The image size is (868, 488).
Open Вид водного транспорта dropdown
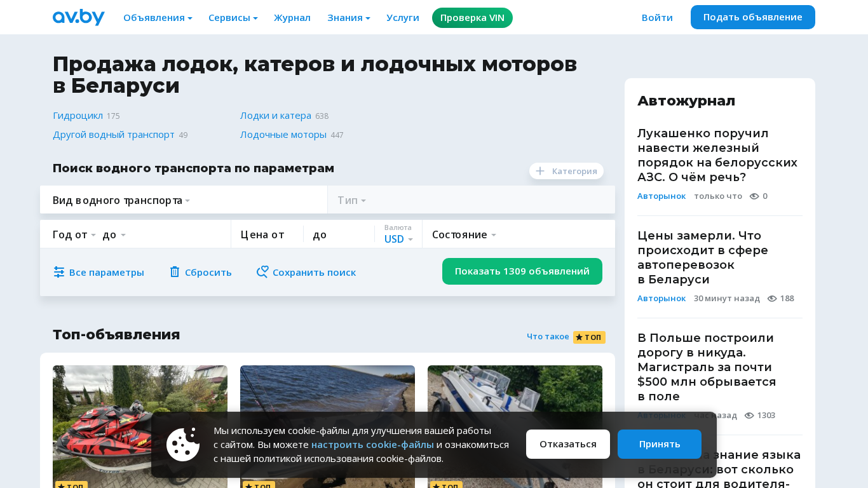tap(184, 200)
